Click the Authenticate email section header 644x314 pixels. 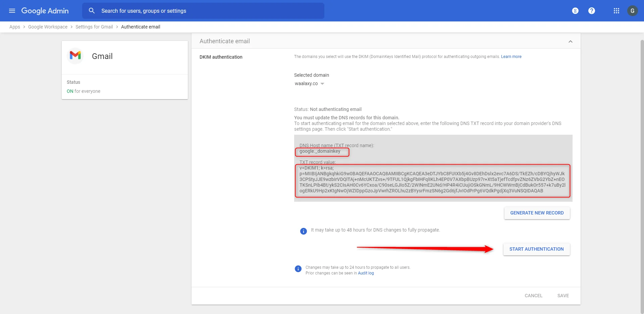click(x=386, y=41)
